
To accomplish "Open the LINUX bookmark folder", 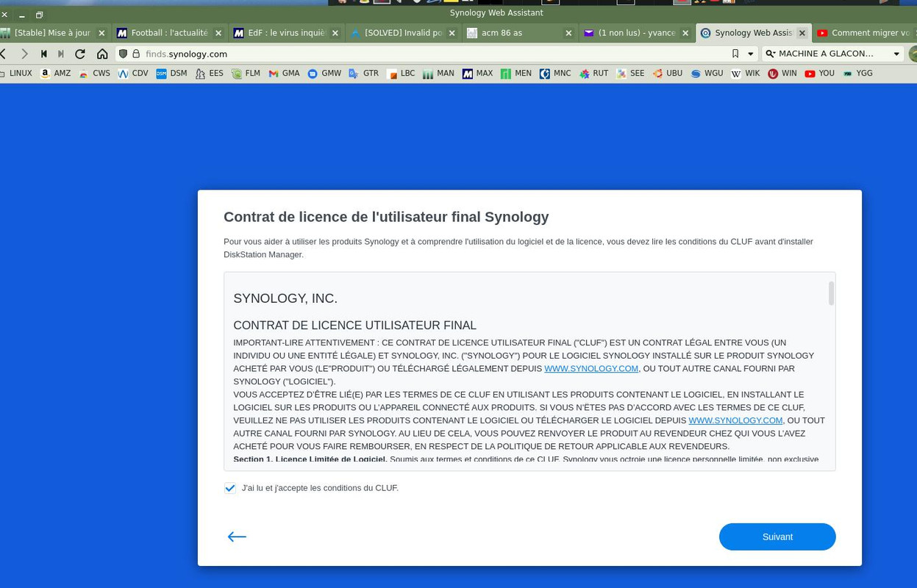I will coord(15,73).
